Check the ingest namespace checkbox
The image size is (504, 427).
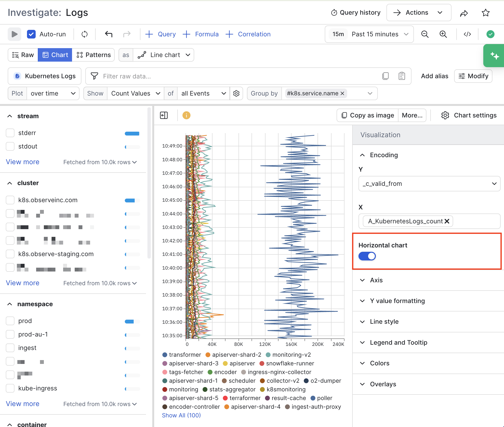10,348
